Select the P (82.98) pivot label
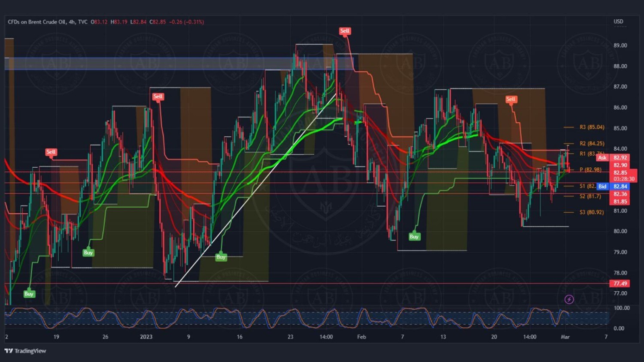Screen dimensions: 644x362 pyautogui.click(x=590, y=169)
